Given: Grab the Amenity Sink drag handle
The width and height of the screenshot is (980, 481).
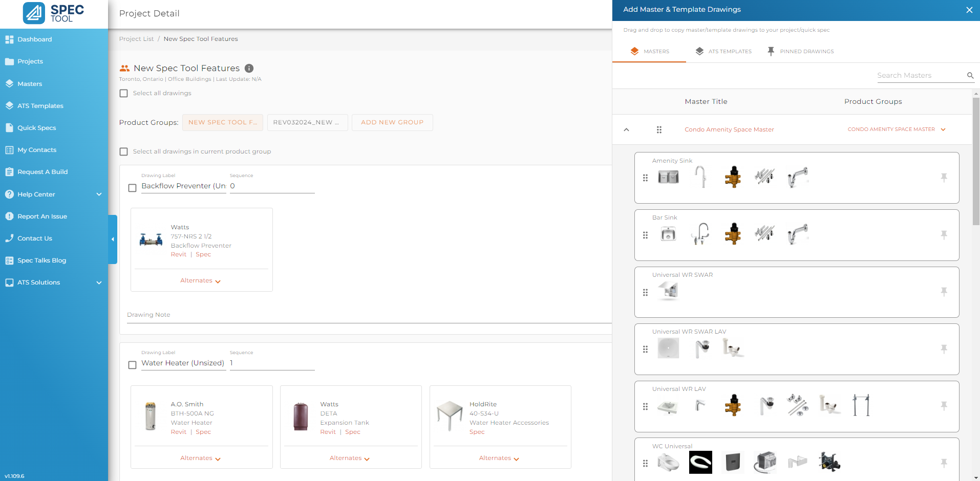Looking at the screenshot, I should point(645,178).
